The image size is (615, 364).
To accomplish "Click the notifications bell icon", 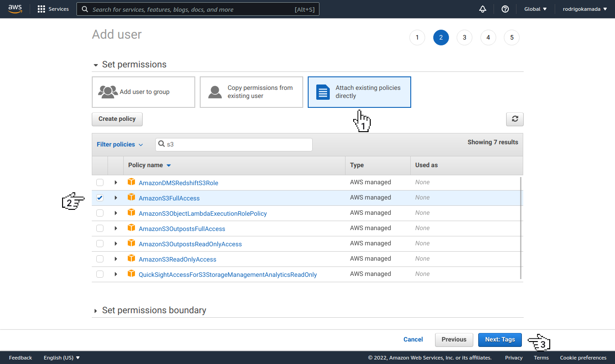I will tap(482, 9).
